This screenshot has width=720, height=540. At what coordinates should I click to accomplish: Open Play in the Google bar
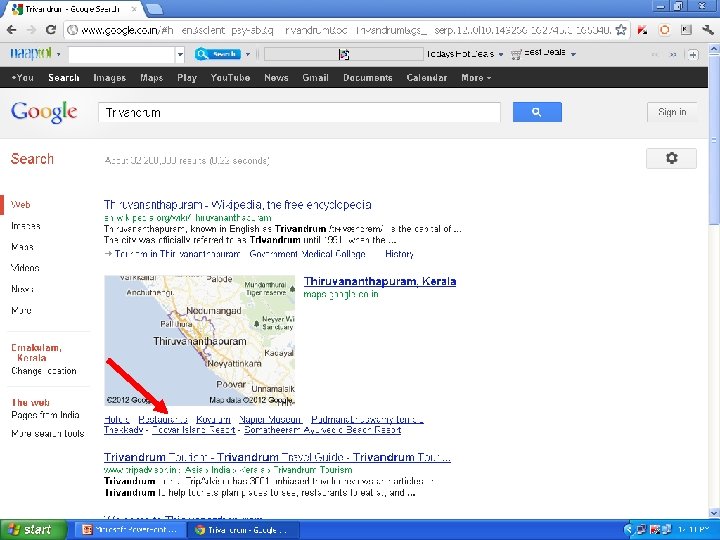pyautogui.click(x=187, y=78)
